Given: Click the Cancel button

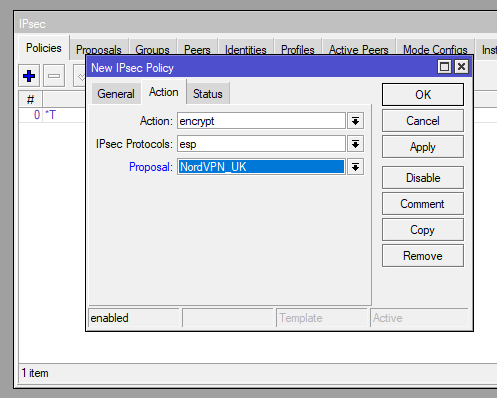Looking at the screenshot, I should coord(423,121).
